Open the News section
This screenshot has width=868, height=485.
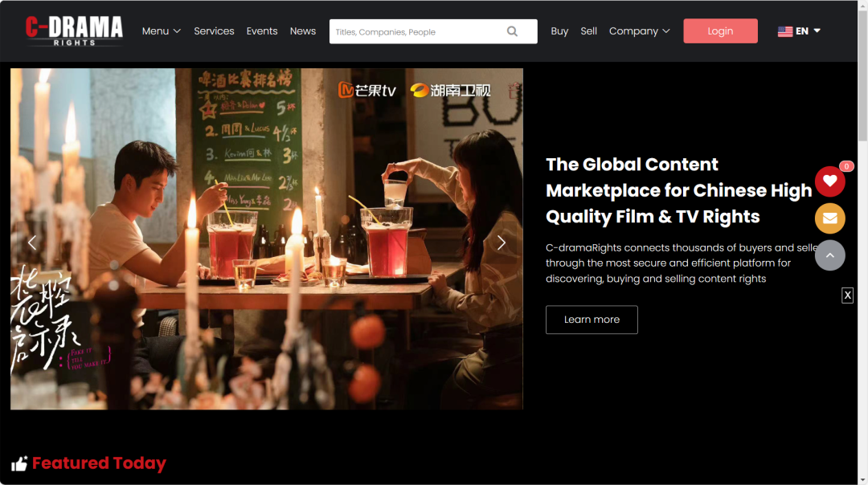[303, 31]
